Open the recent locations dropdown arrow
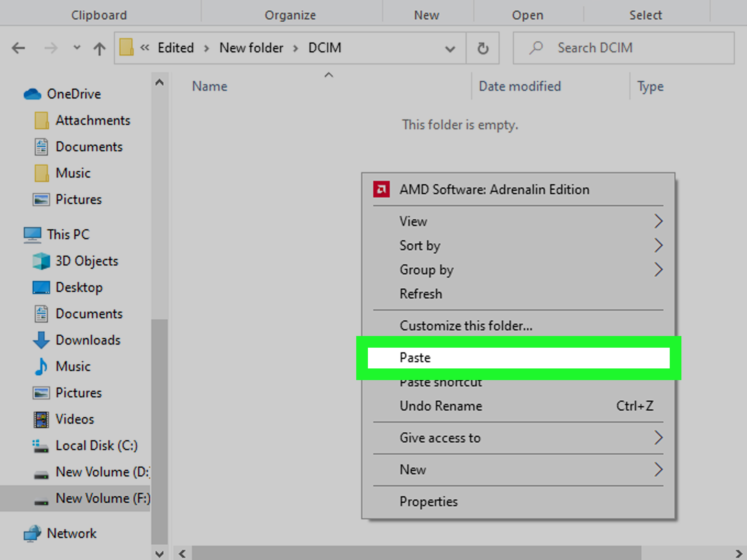Viewport: 747px width, 560px height. click(77, 48)
